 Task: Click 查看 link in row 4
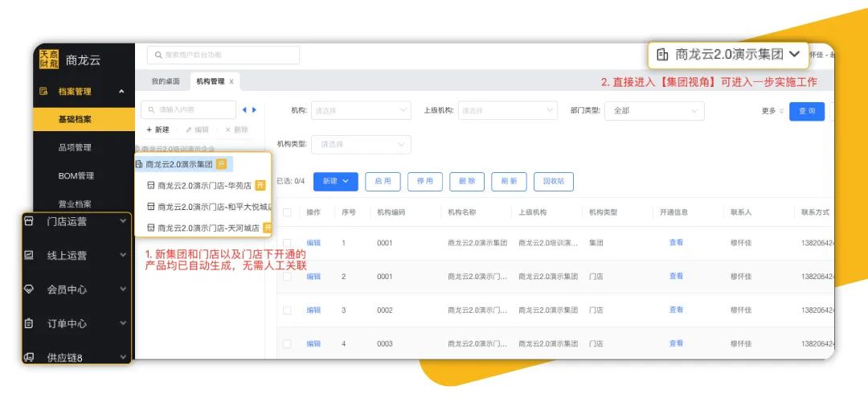coord(677,343)
